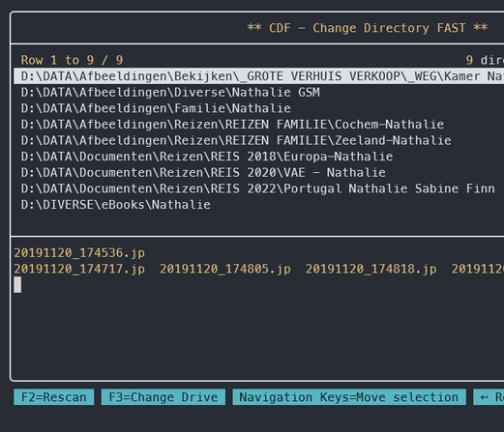Select D:\DIVERSE\eBooks\Nathalie entry
This screenshot has width=504, height=432.
click(x=116, y=205)
